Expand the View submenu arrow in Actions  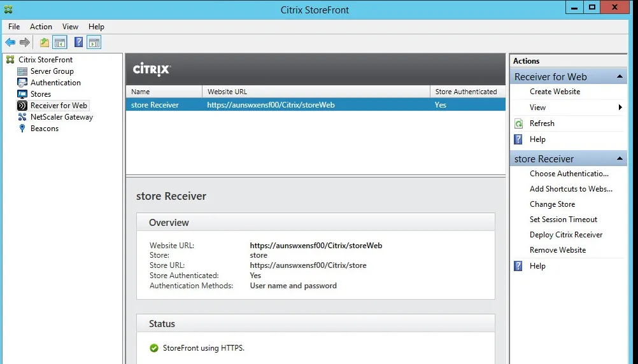coord(620,108)
